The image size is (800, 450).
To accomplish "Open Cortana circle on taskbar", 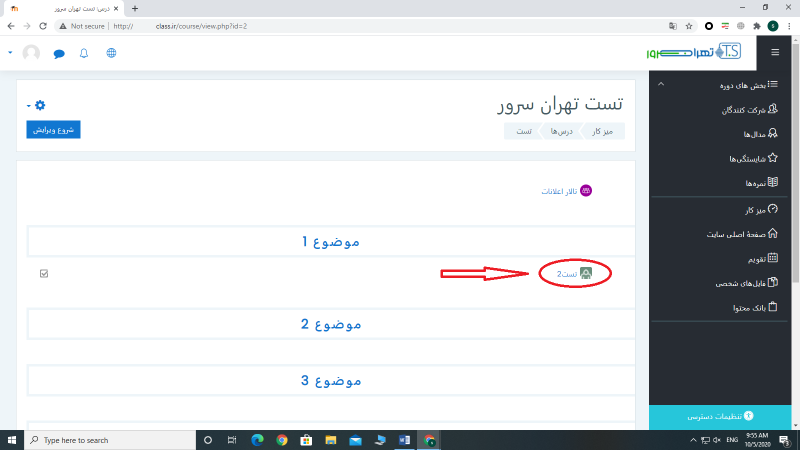I will coord(208,440).
